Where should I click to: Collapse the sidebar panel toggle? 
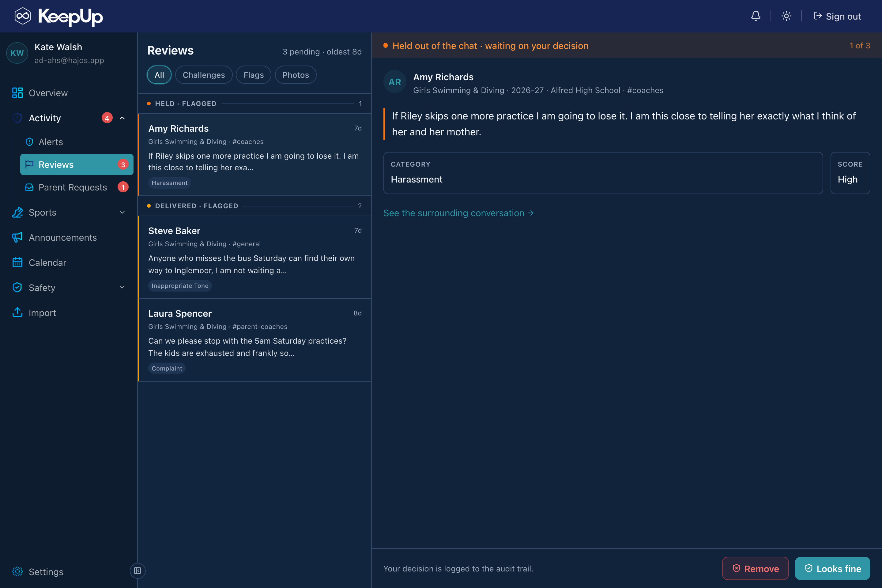[137, 571]
